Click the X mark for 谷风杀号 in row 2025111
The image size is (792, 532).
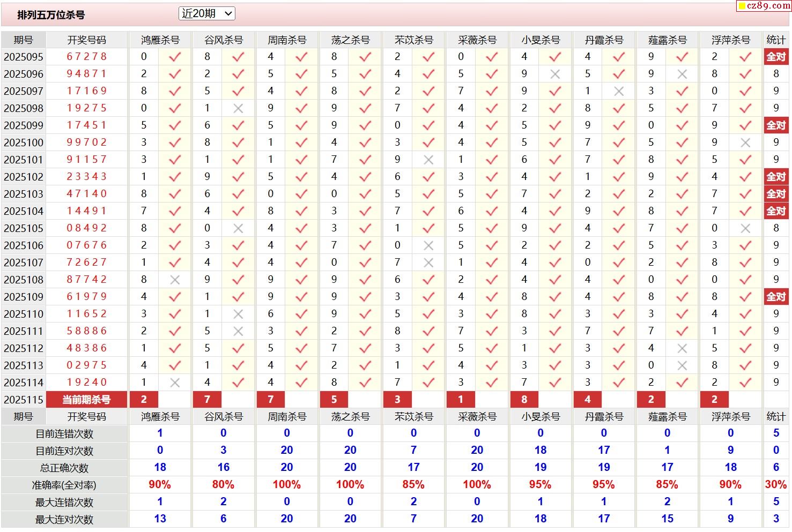pyautogui.click(x=238, y=331)
